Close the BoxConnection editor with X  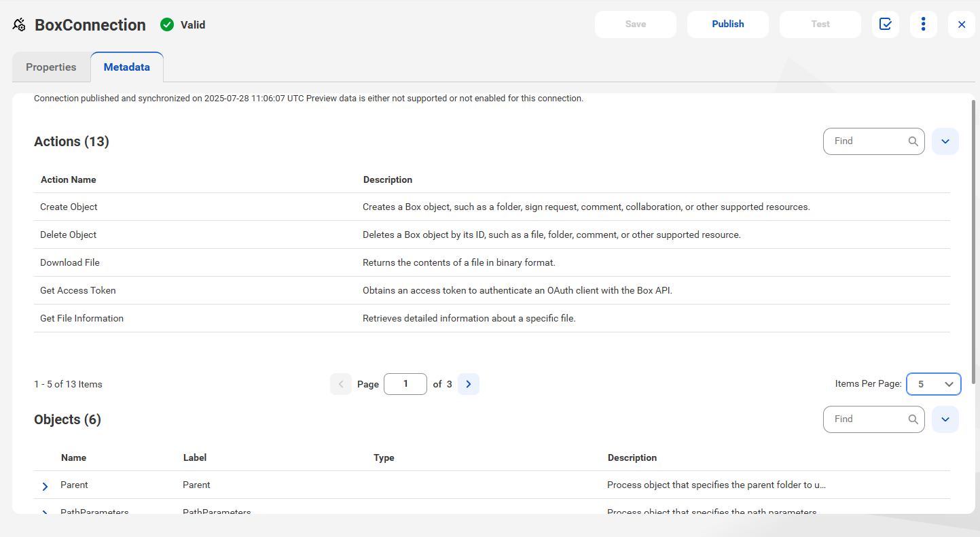click(x=962, y=24)
